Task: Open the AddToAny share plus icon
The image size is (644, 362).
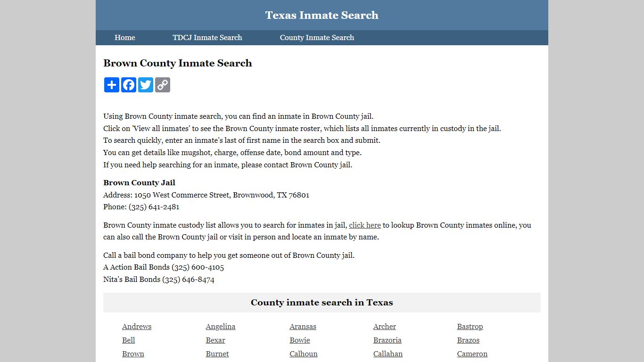Action: click(x=112, y=85)
